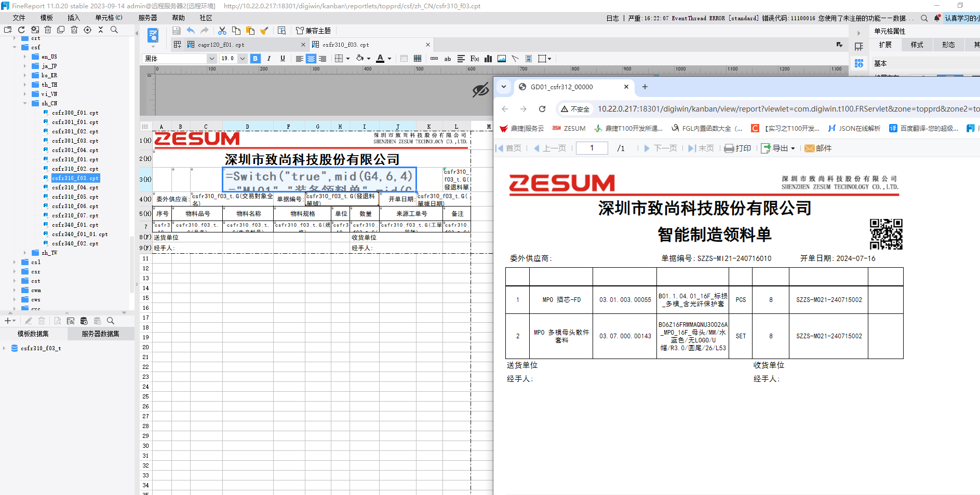The height and width of the screenshot is (495, 980).
Task: Switch to 模板数据集 tab
Action: (33, 334)
